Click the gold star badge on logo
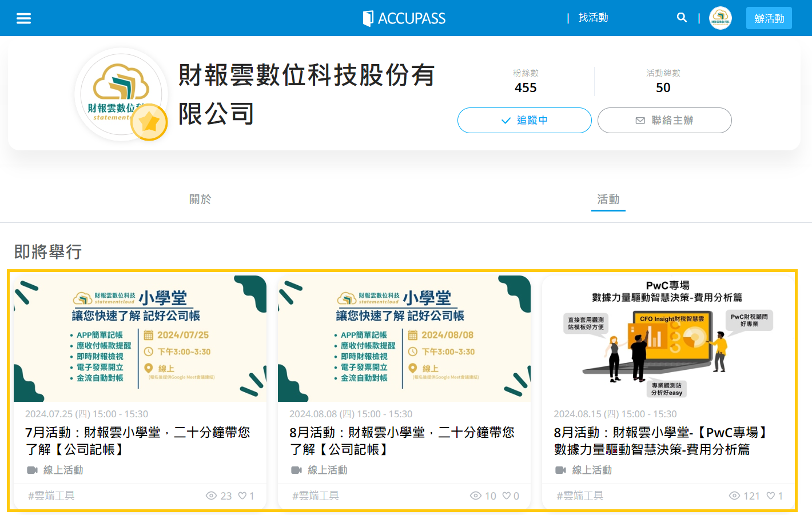Image resolution: width=812 pixels, height=515 pixels. point(149,122)
